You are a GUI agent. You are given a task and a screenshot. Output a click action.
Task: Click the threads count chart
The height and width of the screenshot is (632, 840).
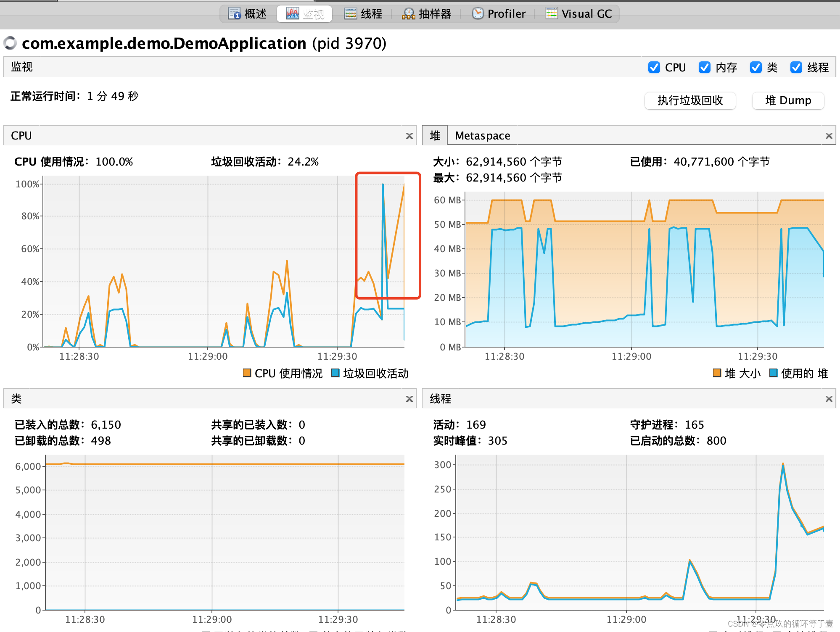pyautogui.click(x=640, y=532)
